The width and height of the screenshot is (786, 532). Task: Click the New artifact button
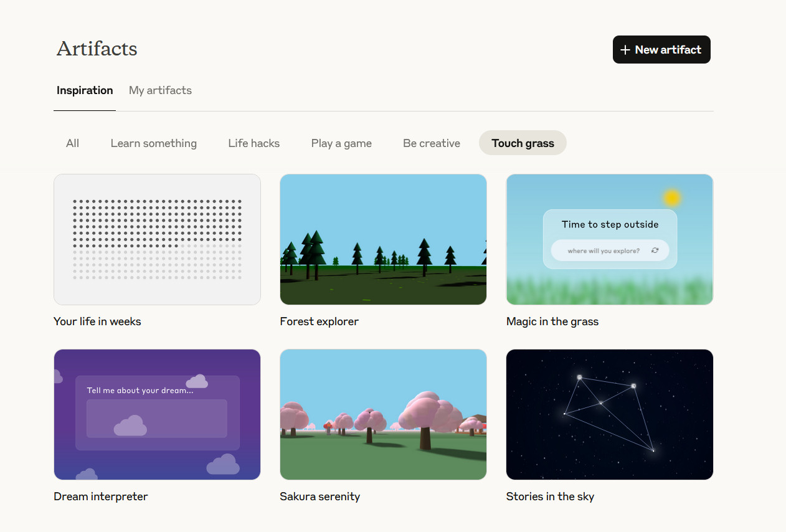[661, 50]
